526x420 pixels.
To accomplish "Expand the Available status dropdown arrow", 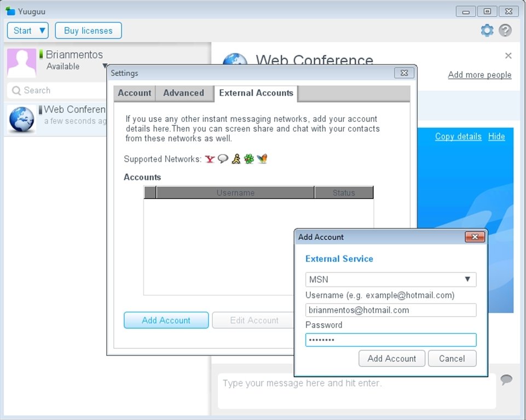I will (105, 66).
